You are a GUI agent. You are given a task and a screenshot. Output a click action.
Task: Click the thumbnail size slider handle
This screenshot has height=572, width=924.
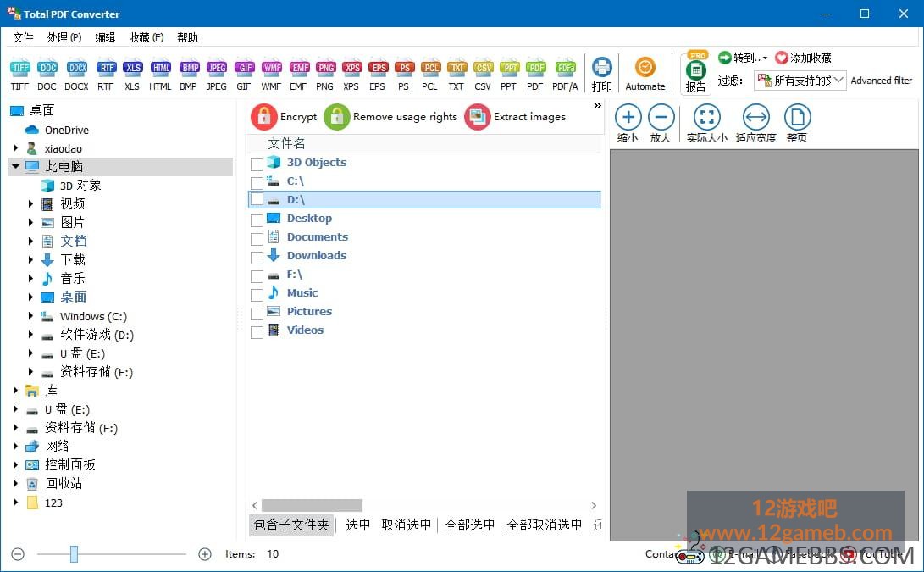tap(74, 553)
